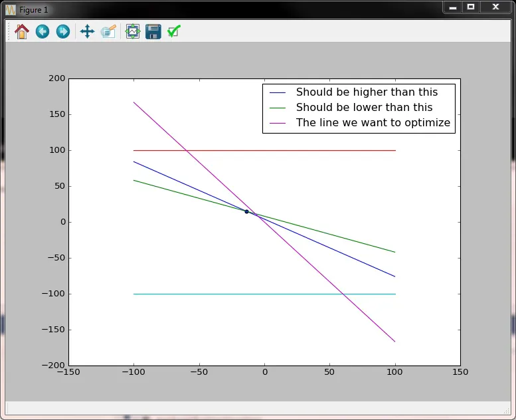Screen dimensions: 516x420
Task: Save the figure with floppy disk icon
Action: pos(153,32)
